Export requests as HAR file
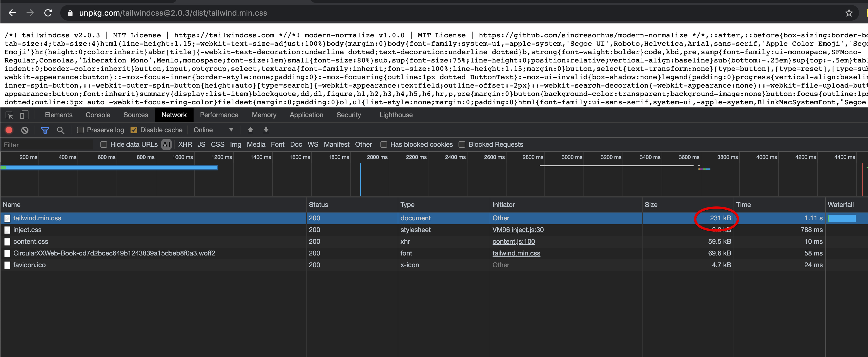Image resolution: width=868 pixels, height=357 pixels. point(266,130)
